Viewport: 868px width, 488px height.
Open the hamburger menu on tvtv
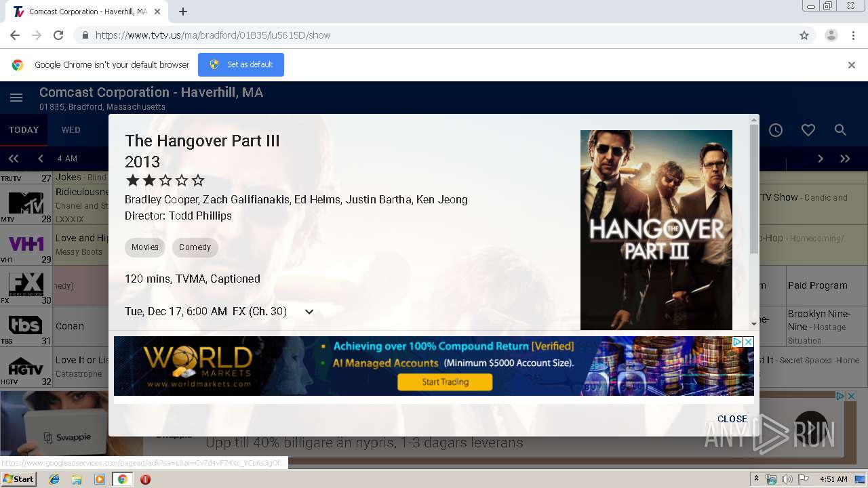point(16,98)
